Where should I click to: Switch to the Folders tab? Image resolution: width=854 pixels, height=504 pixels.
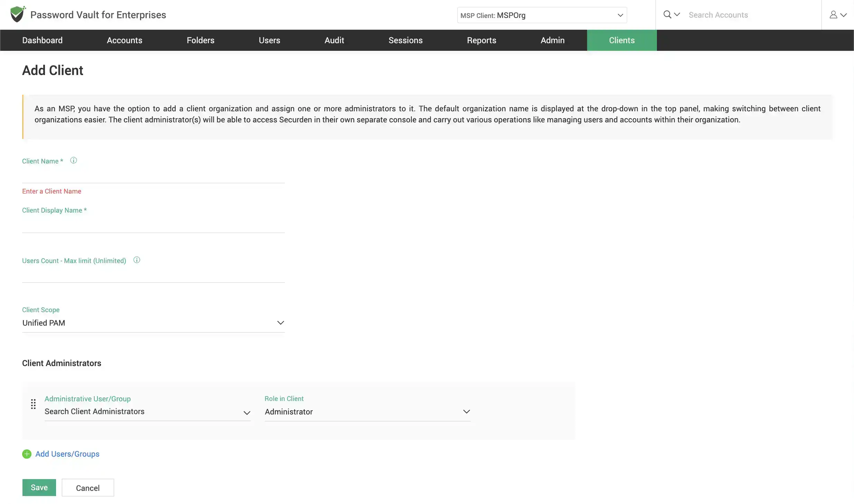click(x=201, y=40)
